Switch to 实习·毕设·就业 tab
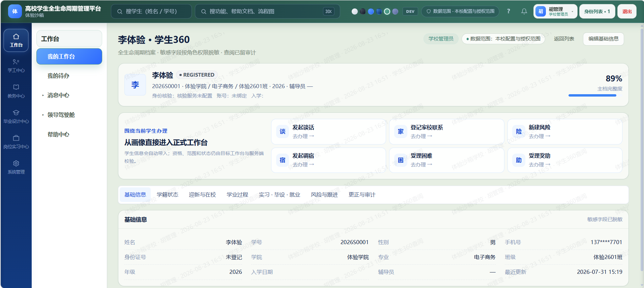This screenshot has width=644, height=288. point(280,195)
